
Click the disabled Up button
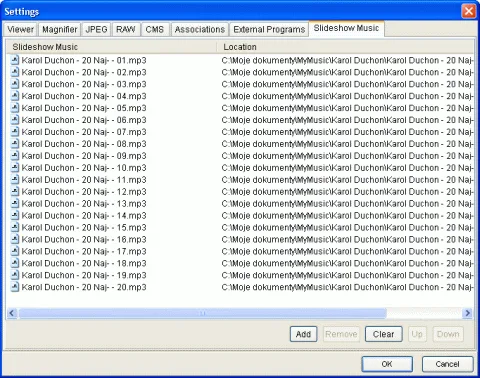[417, 334]
